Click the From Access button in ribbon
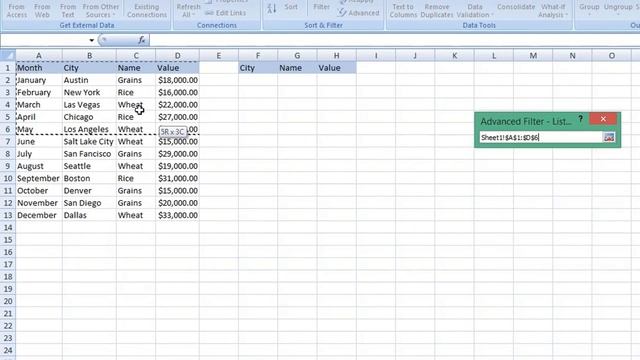This screenshot has width=640, height=360. (17, 10)
